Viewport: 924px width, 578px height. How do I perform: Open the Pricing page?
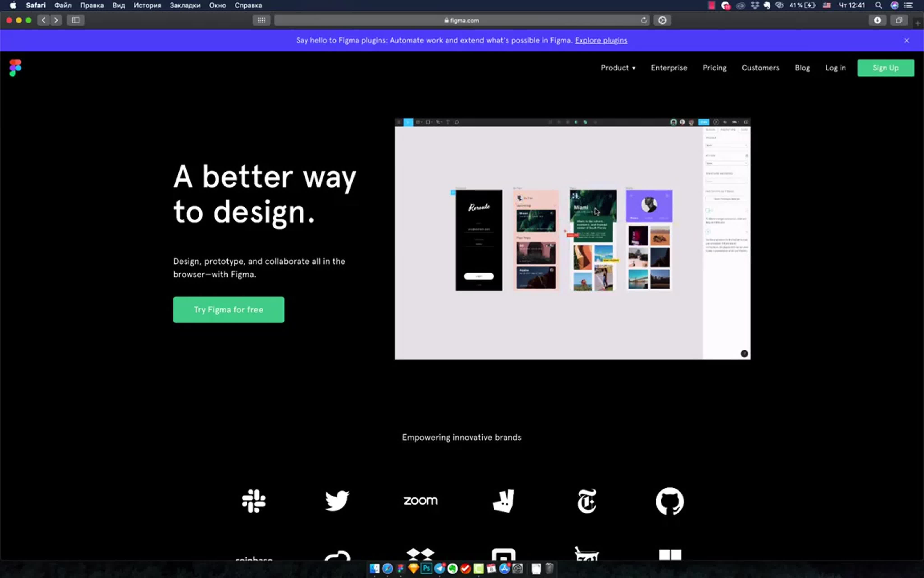pos(714,68)
